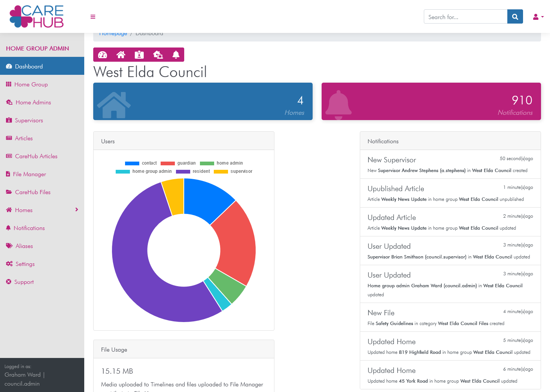550x392 pixels.
Task: Open the Supervisors menu item
Action: (42, 120)
